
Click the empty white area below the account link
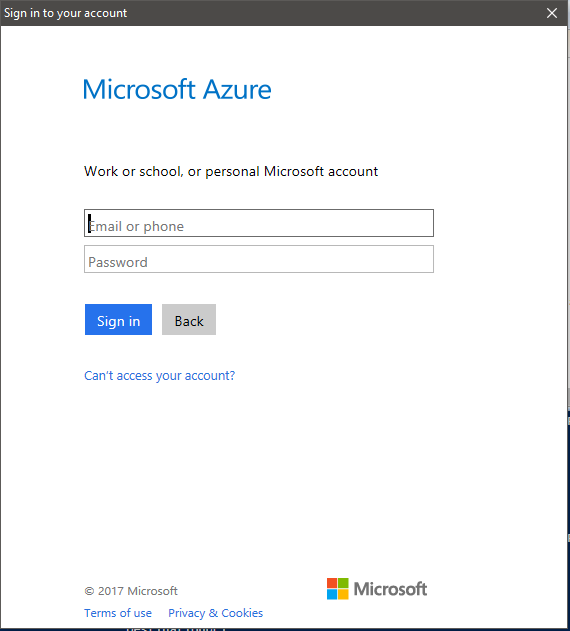pyautogui.click(x=282, y=475)
